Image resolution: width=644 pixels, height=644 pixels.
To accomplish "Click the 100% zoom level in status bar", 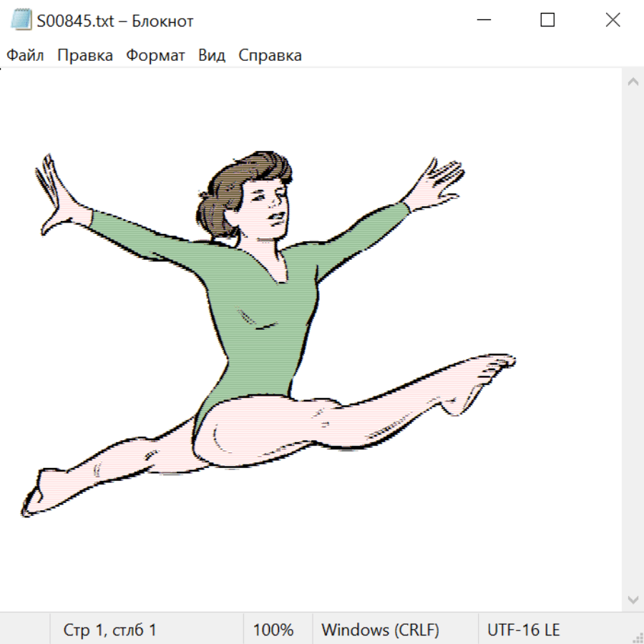I will (273, 630).
